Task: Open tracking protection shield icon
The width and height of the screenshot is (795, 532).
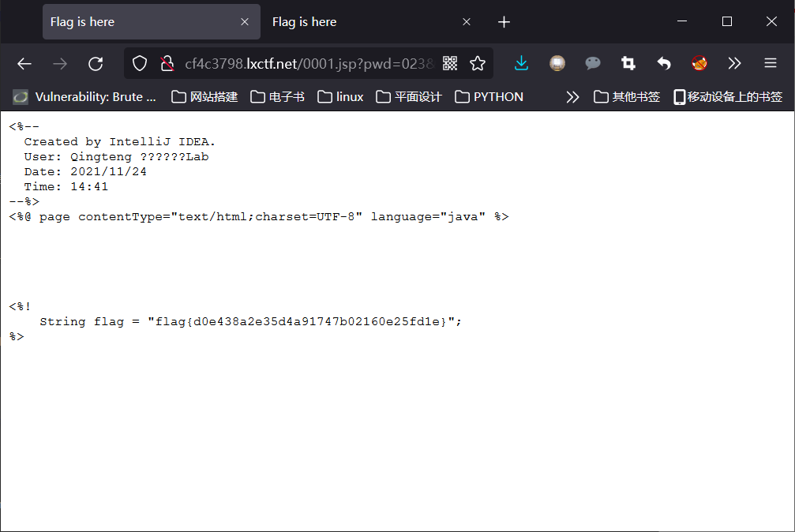Action: pos(140,63)
